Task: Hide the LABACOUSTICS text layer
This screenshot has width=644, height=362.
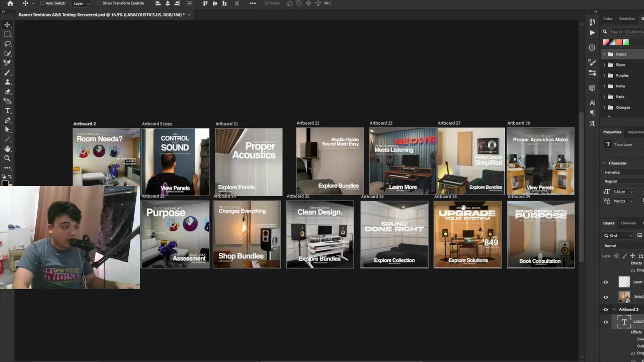Action: (x=606, y=322)
